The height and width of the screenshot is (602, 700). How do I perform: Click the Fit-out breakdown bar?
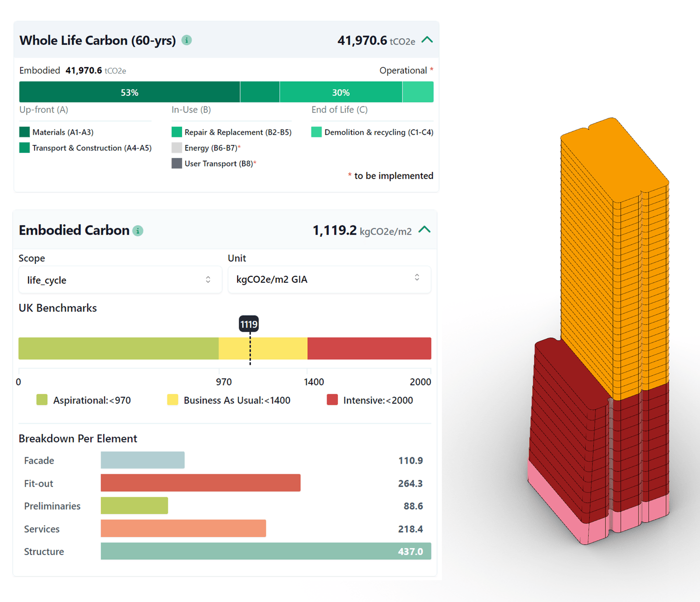pyautogui.click(x=200, y=483)
